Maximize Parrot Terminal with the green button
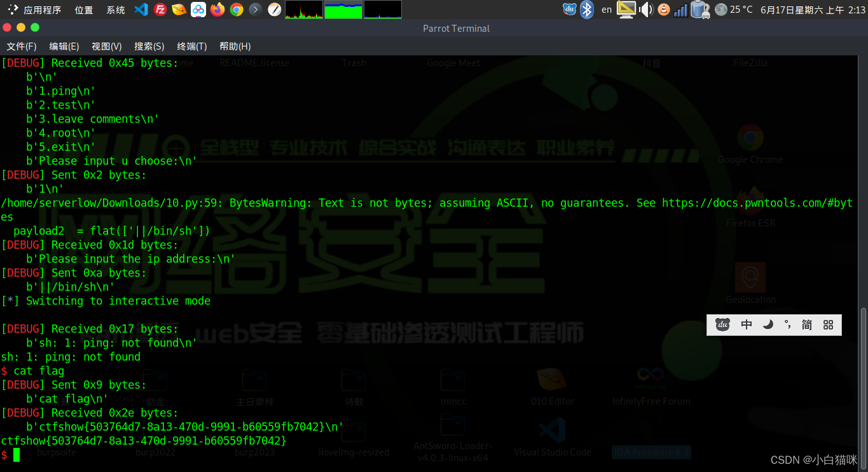Viewport: 868px width, 472px height. (x=35, y=27)
